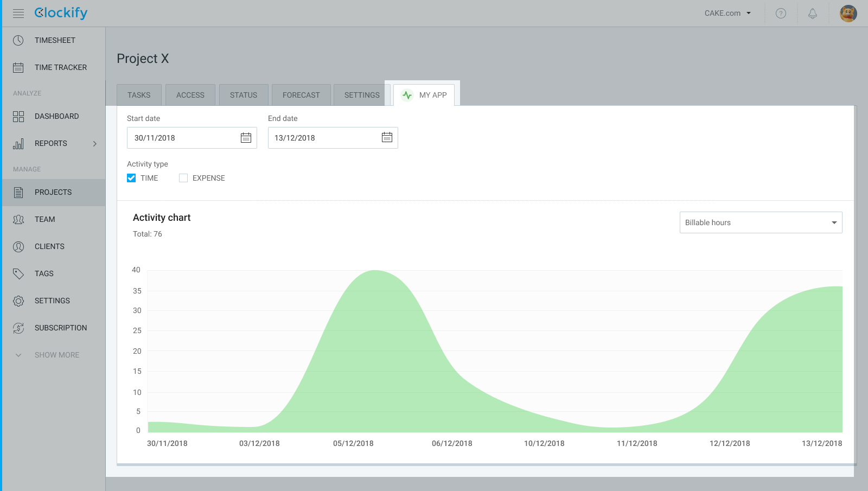Click the 13/12/2018 axis label

click(x=822, y=443)
